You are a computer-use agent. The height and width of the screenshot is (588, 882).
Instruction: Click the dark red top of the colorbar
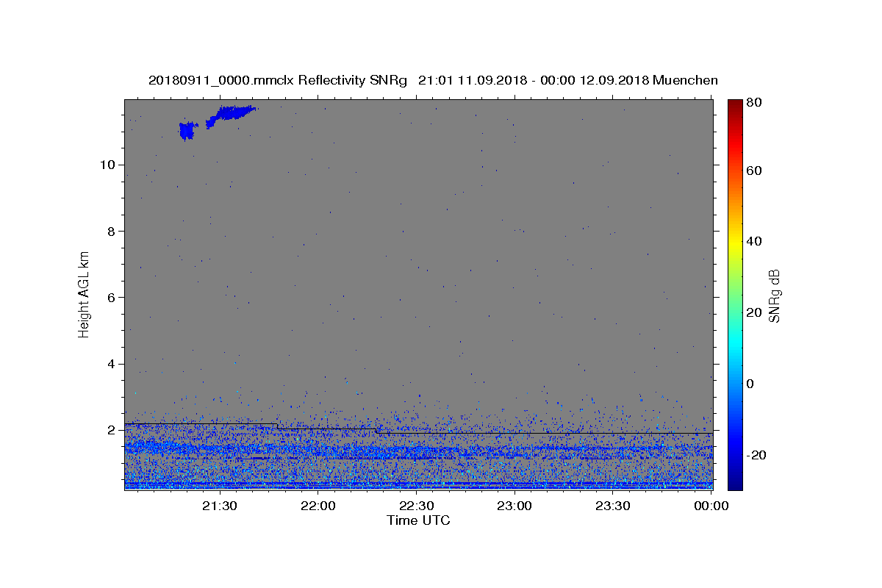pyautogui.click(x=735, y=104)
